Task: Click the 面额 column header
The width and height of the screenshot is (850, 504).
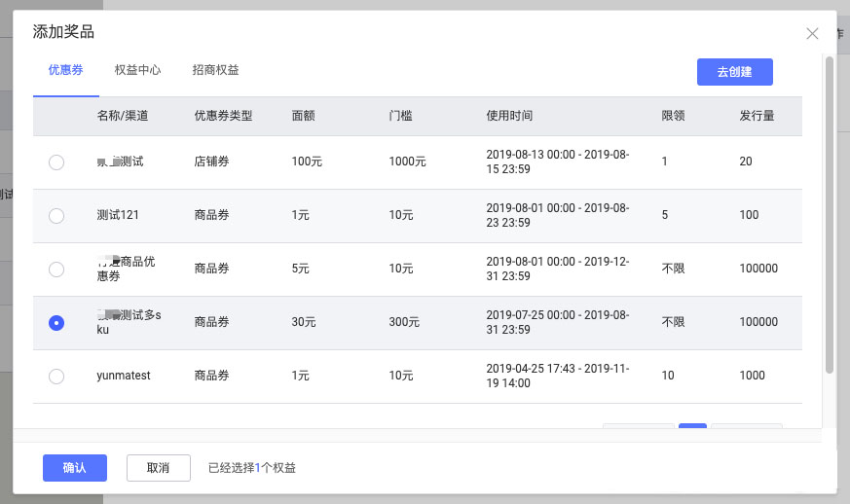Action: pos(303,116)
